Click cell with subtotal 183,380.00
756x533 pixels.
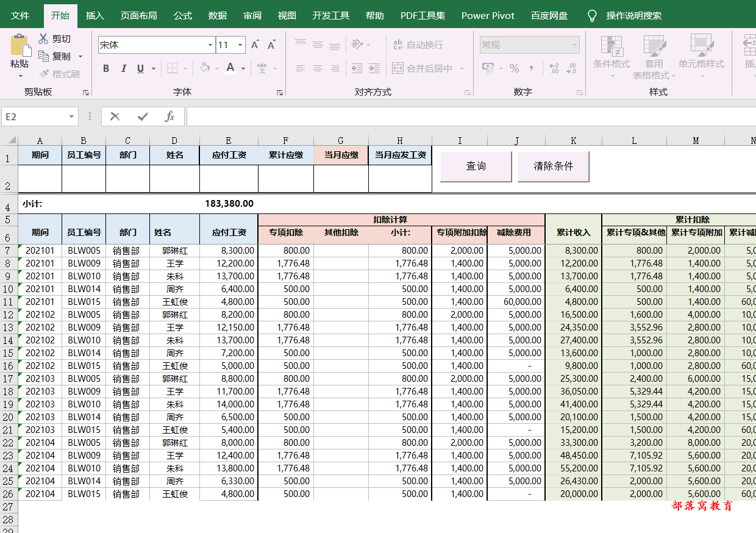pyautogui.click(x=229, y=204)
